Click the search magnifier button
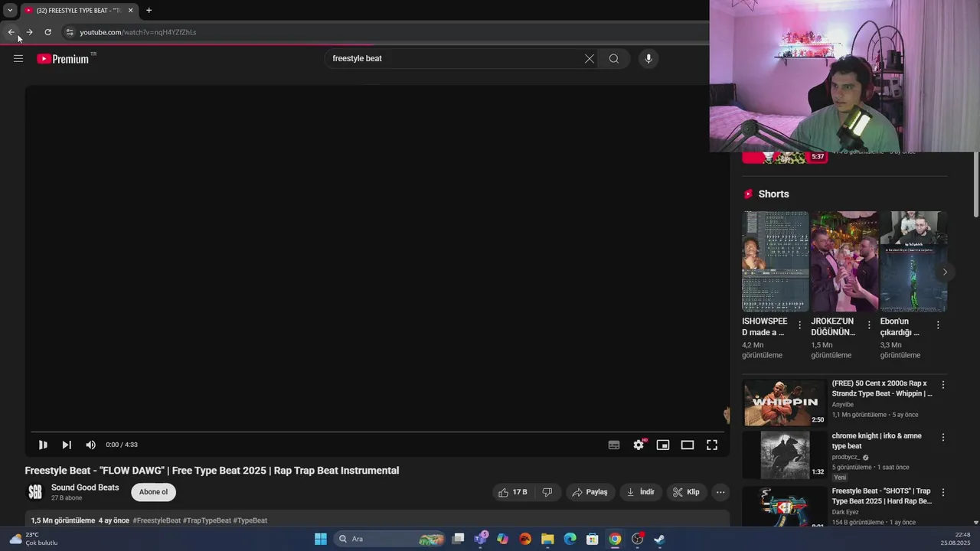This screenshot has width=980, height=551. (614, 58)
